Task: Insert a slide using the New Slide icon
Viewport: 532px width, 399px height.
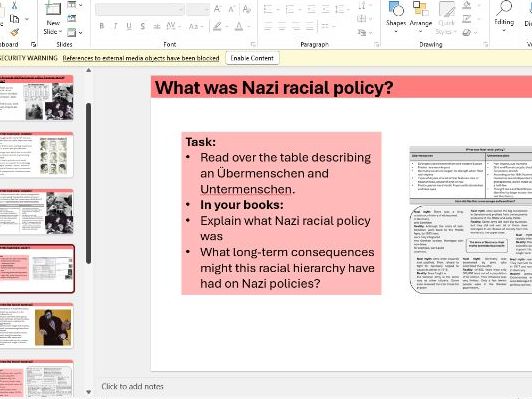Action: pyautogui.click(x=53, y=8)
